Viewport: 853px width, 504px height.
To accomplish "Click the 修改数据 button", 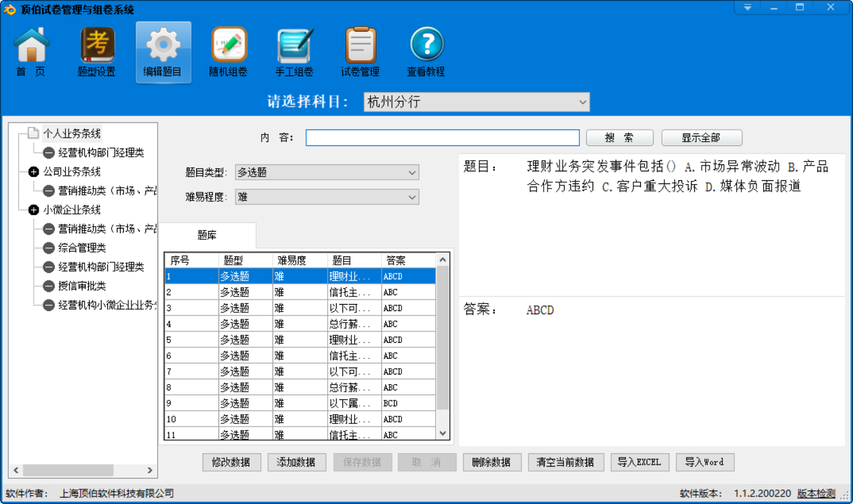I will point(231,462).
